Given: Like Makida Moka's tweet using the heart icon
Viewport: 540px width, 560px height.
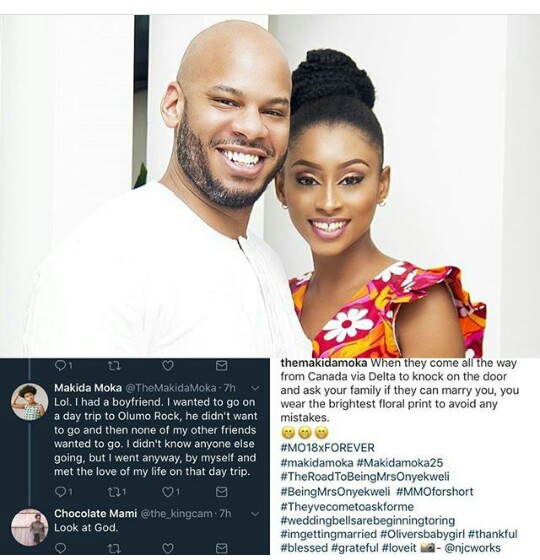Looking at the screenshot, I should point(168,492).
